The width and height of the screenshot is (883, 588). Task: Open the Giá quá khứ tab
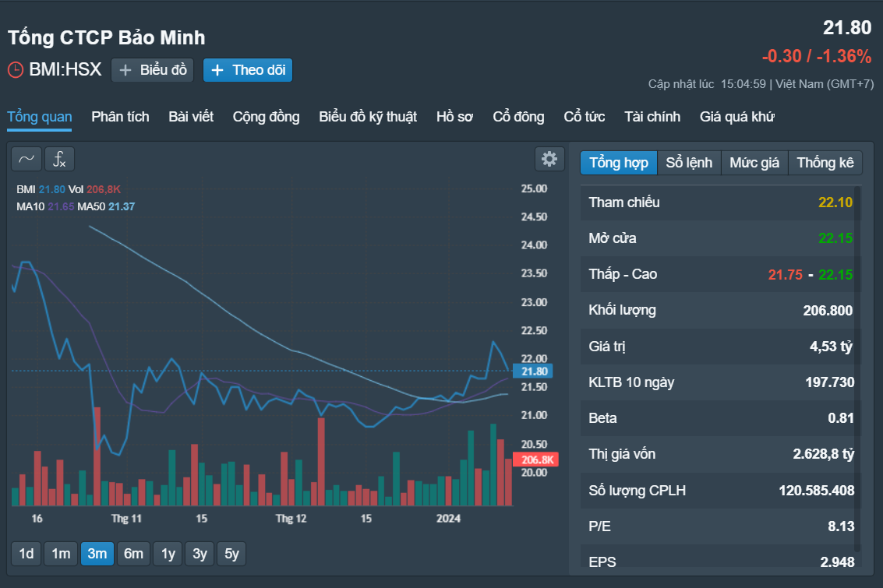coord(736,117)
